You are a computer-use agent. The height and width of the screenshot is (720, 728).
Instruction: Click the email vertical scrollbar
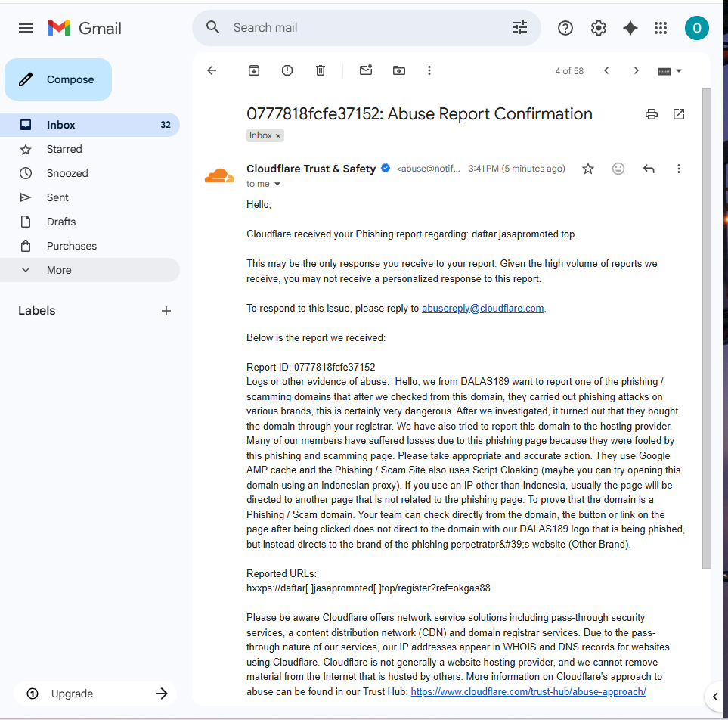(x=706, y=328)
